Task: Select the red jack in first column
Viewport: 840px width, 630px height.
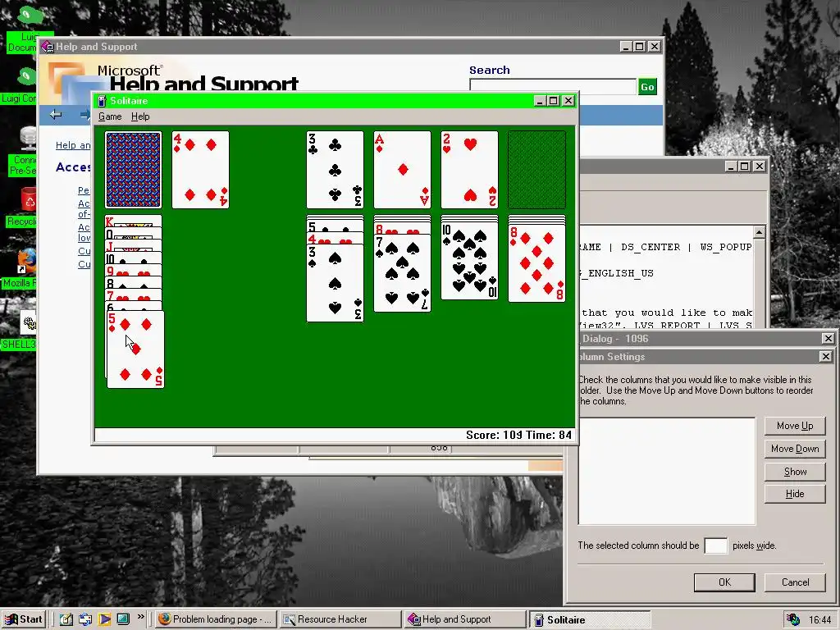Action: (x=134, y=246)
